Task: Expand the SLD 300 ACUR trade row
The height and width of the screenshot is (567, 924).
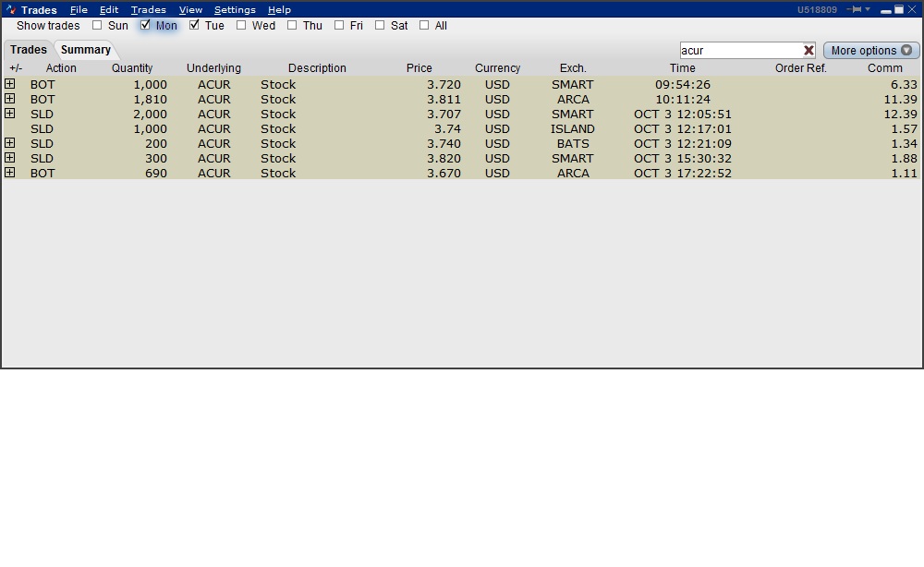Action: (10, 158)
